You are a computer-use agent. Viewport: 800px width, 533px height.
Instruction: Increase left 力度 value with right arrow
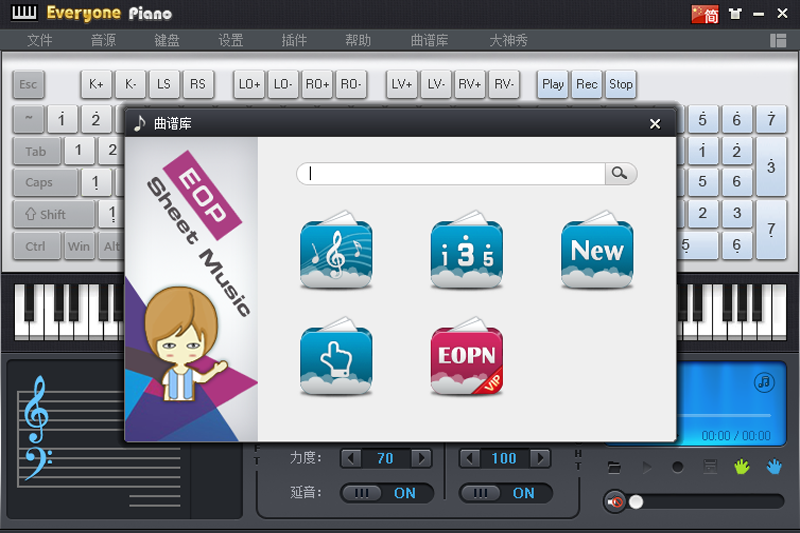[421, 459]
